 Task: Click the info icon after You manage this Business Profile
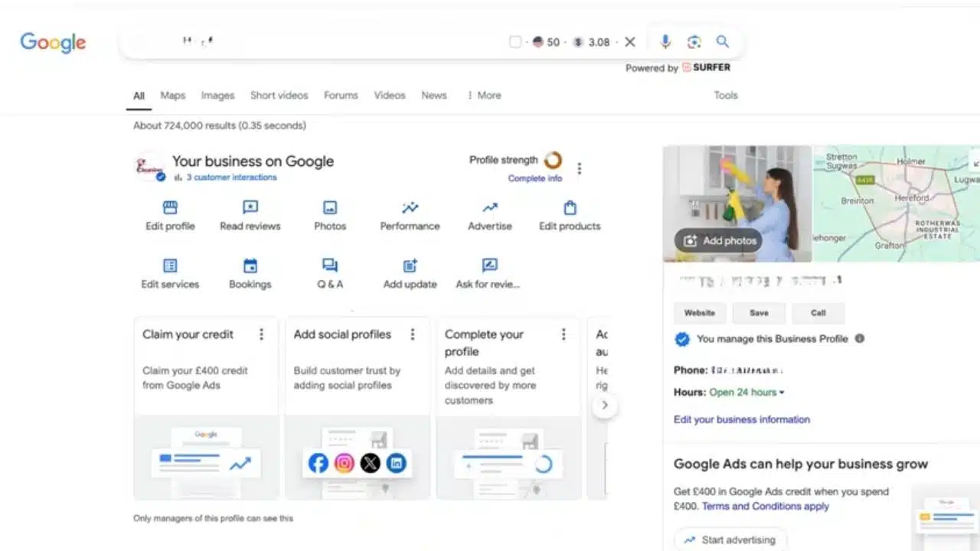tap(860, 338)
